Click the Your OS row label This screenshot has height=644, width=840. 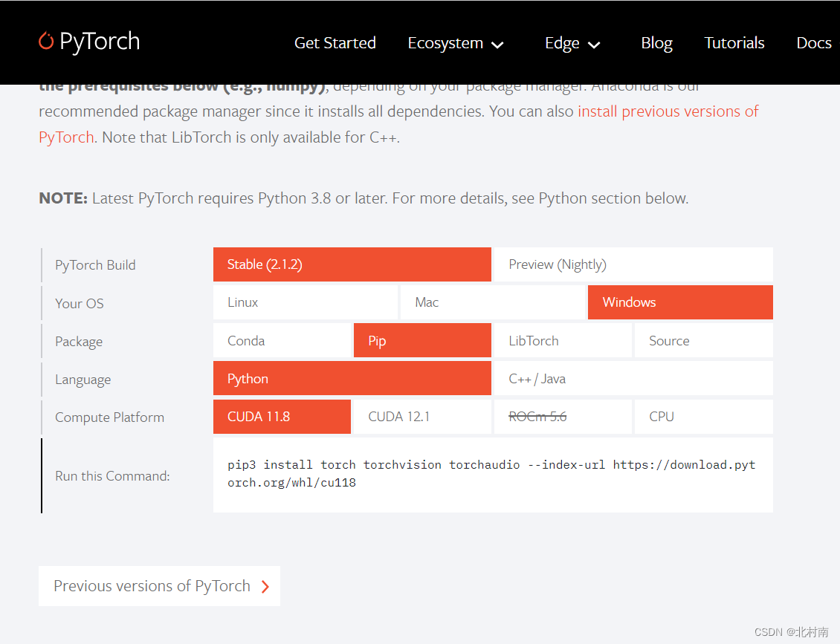click(x=80, y=304)
